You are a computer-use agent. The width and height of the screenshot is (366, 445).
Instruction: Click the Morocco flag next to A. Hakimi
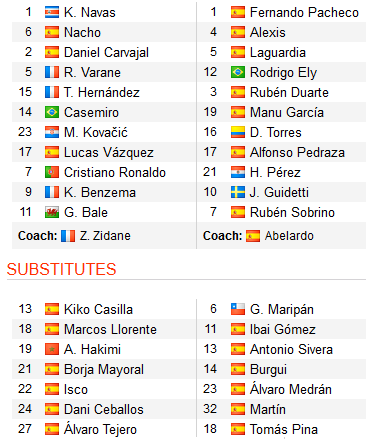pyautogui.click(x=52, y=349)
